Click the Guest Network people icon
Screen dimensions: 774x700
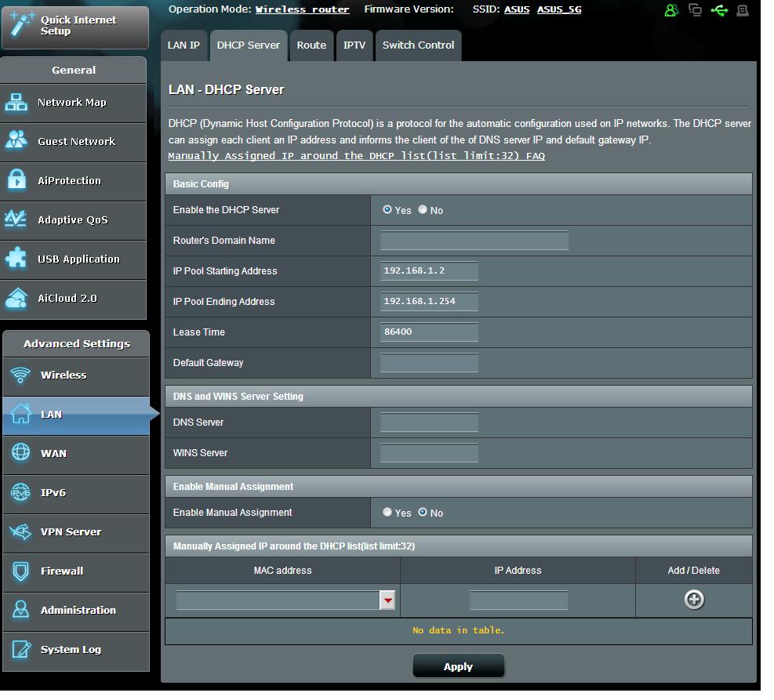coord(16,142)
